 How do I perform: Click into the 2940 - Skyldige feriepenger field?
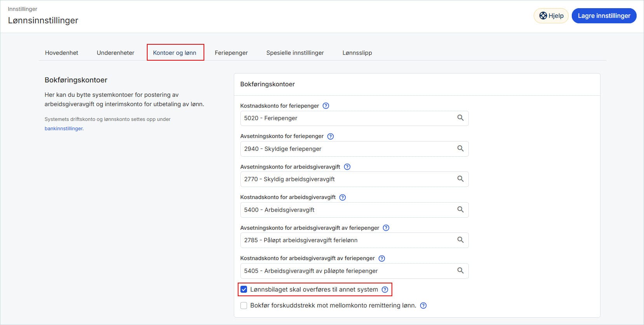[x=354, y=149]
